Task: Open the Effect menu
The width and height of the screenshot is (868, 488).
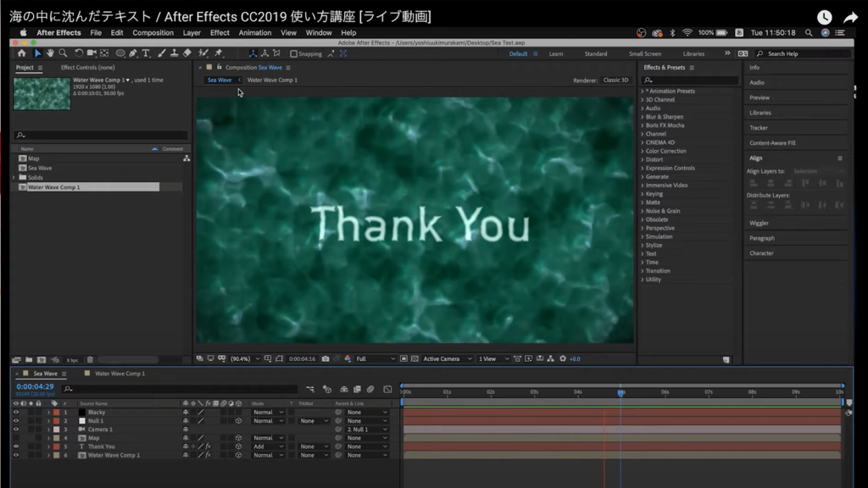Action: [220, 33]
